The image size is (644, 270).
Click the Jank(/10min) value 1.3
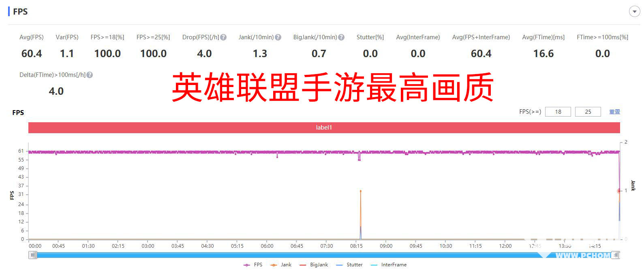[260, 54]
